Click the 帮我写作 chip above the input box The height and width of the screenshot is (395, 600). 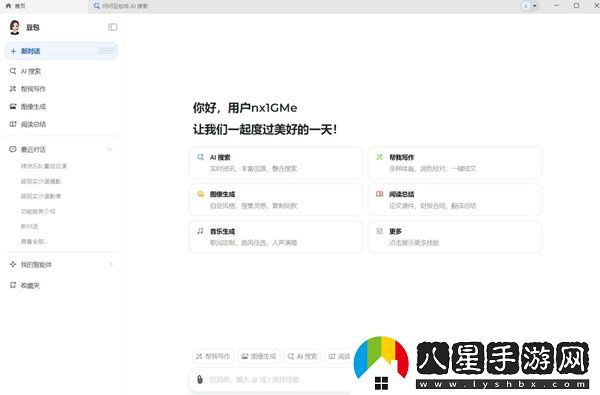(x=213, y=356)
